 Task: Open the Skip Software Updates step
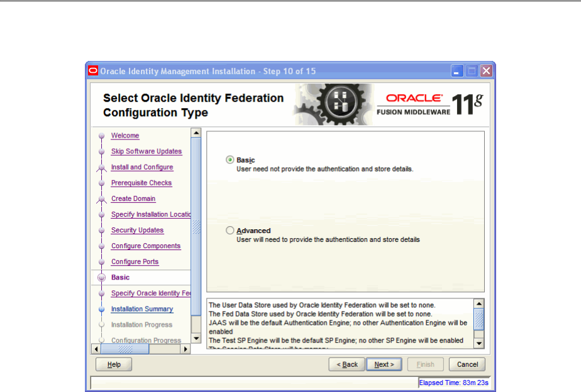tap(147, 151)
